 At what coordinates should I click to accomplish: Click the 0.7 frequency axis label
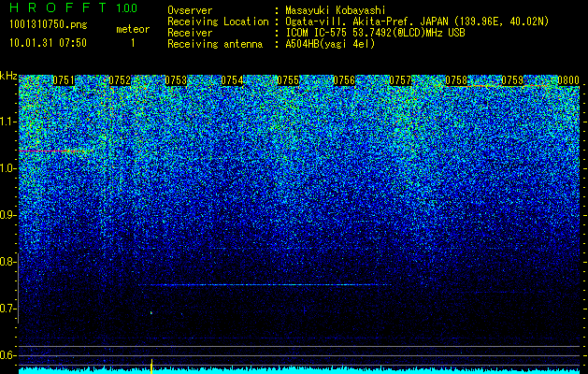[x=7, y=309]
